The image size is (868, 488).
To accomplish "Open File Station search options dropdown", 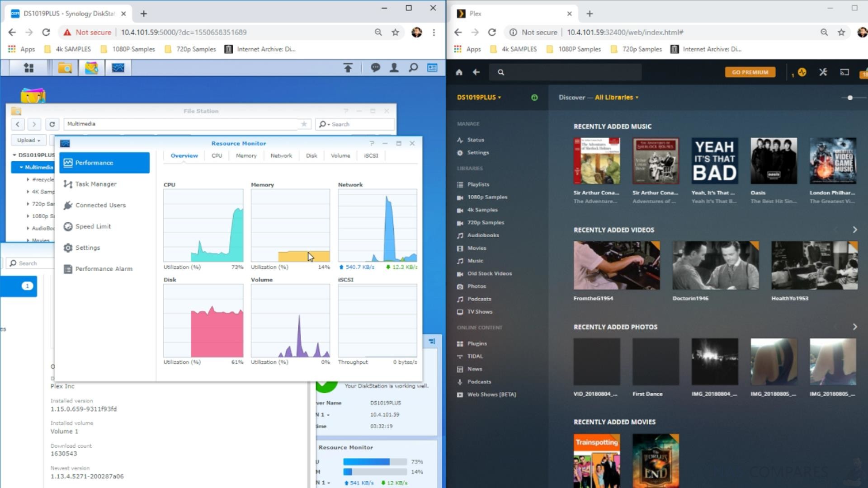I will [325, 124].
